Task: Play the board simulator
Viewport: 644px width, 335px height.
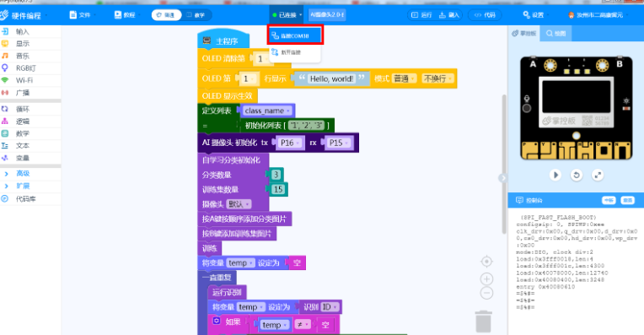Action: [555, 175]
